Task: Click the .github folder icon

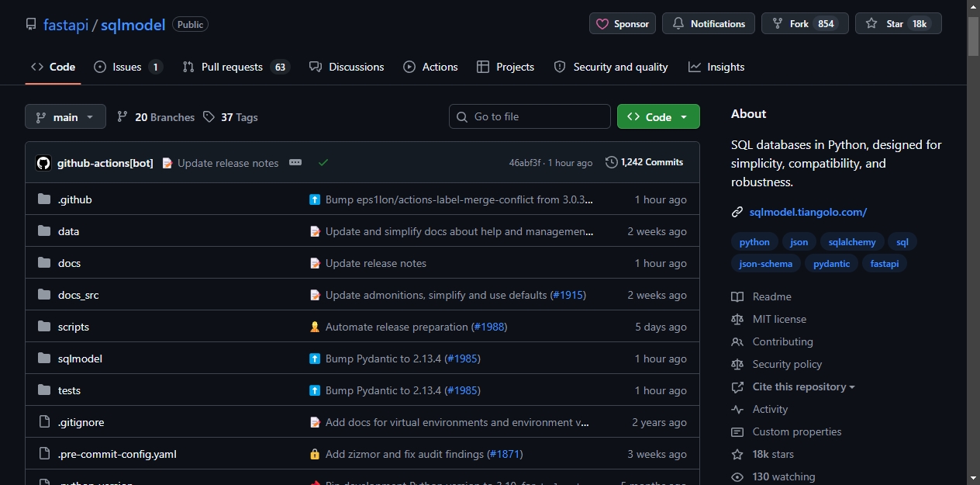Action: coord(44,199)
